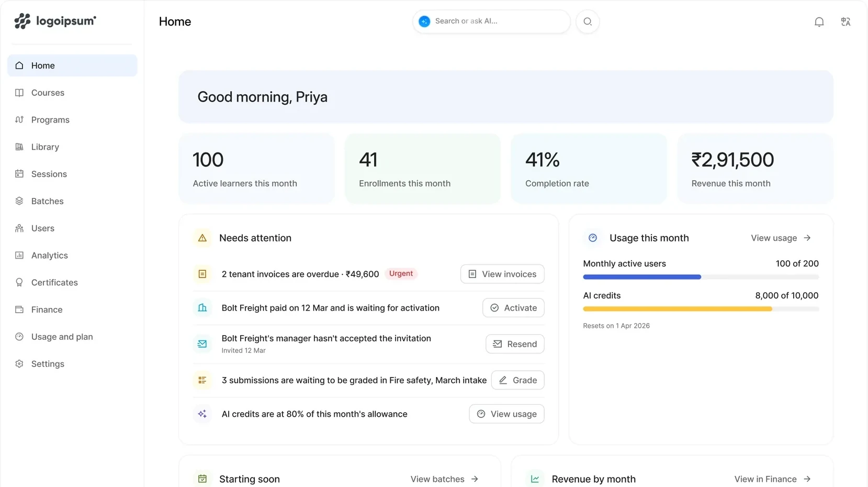This screenshot has height=487, width=868.
Task: Click the Sessions calendar icon
Action: point(19,174)
